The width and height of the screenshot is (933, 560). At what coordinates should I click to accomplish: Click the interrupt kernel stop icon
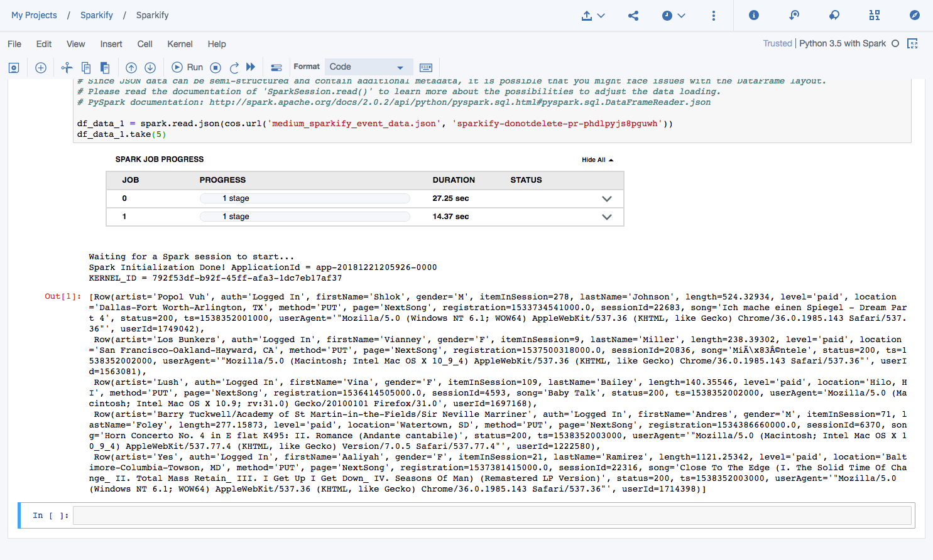click(x=216, y=68)
